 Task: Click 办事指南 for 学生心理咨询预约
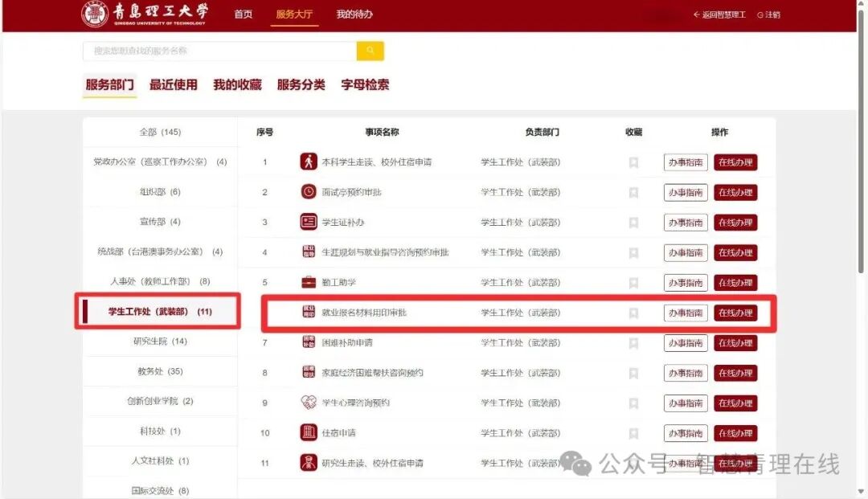[x=686, y=403]
